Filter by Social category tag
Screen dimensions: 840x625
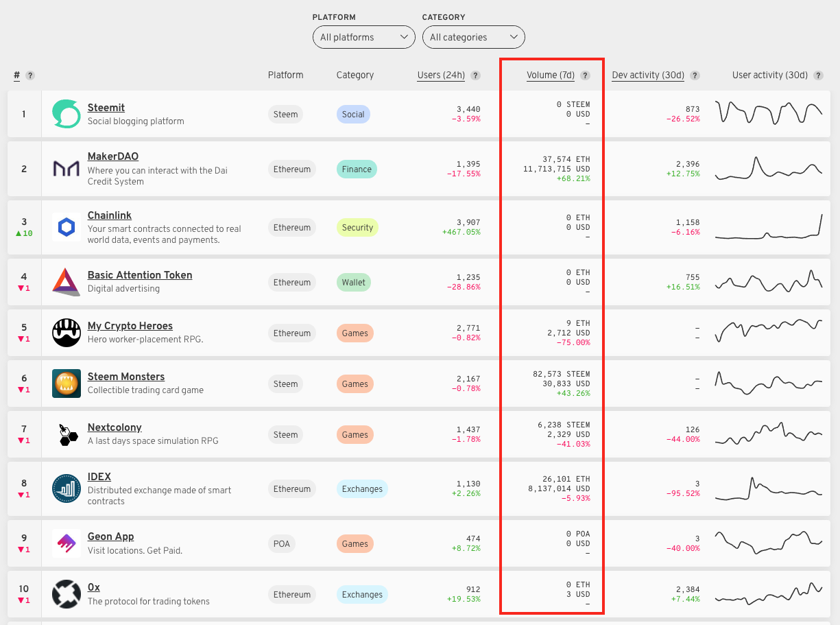click(x=353, y=115)
